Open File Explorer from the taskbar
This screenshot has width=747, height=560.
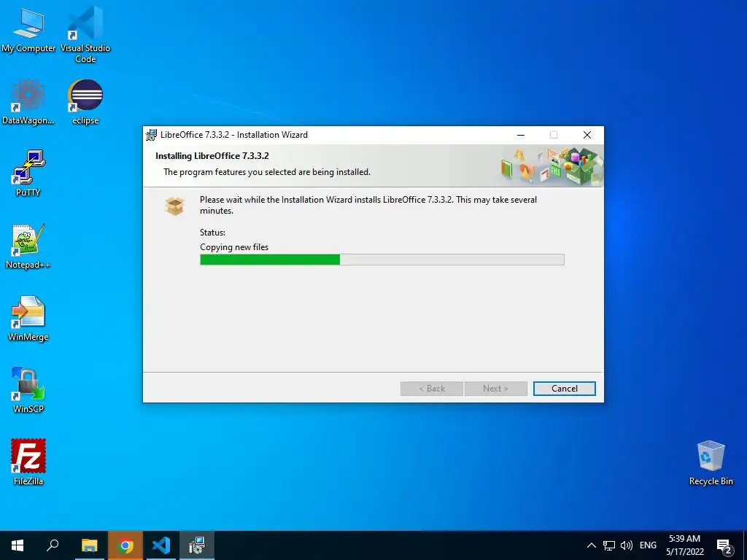pyautogui.click(x=89, y=545)
